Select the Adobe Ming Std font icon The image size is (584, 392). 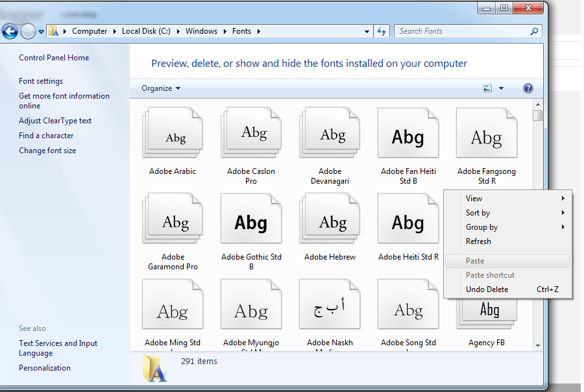tap(173, 304)
